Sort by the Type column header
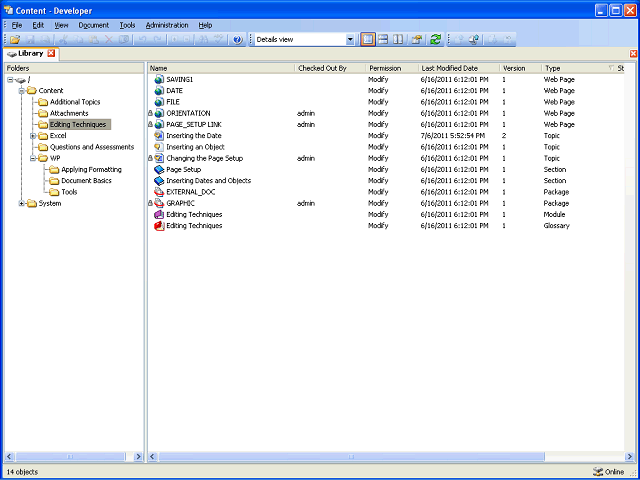Viewport: 640px width, 480px height. (x=579, y=68)
